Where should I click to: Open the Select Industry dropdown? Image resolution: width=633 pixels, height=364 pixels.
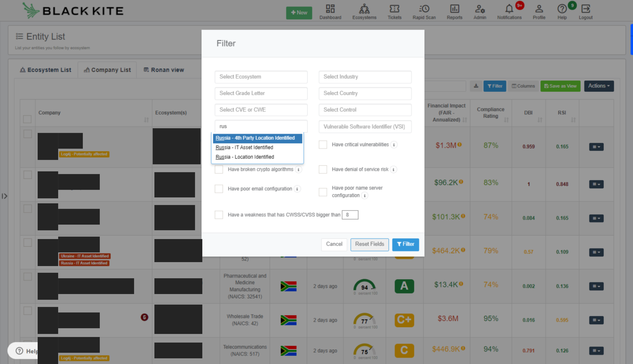click(x=365, y=77)
